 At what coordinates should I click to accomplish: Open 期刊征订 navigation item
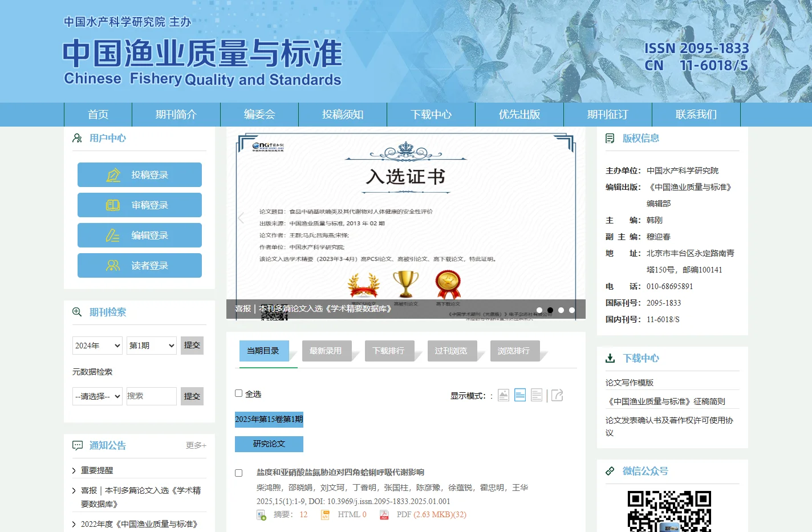608,115
